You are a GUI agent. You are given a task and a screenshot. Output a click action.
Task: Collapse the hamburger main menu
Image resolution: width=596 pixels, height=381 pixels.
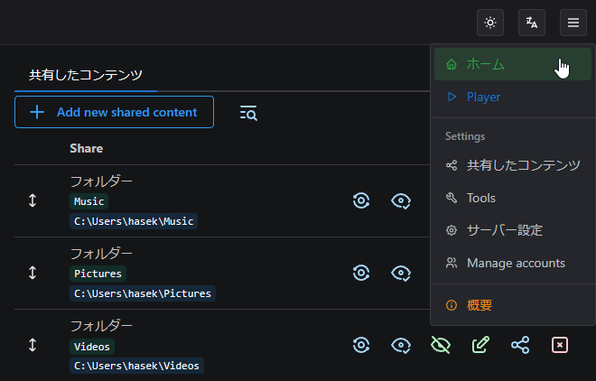pos(573,23)
